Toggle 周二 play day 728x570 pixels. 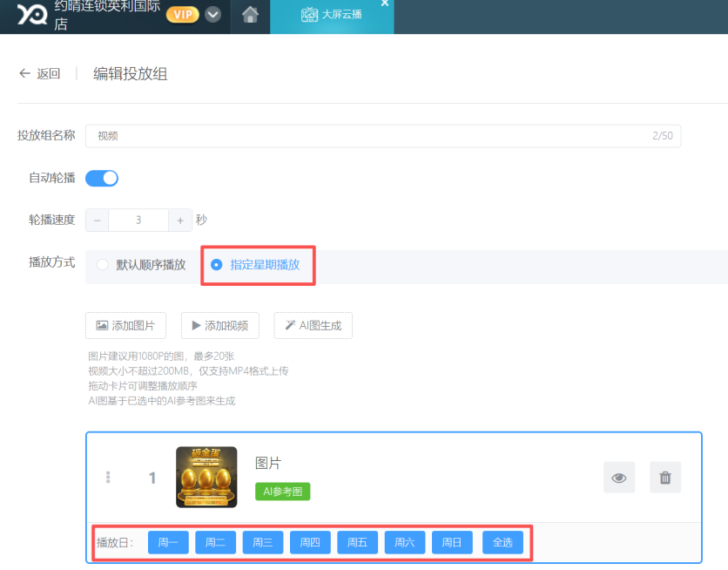coord(215,542)
